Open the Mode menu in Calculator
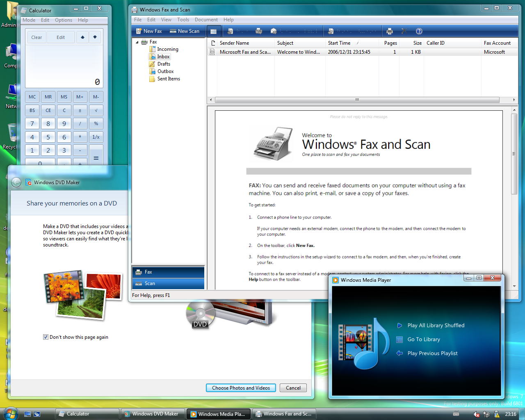This screenshot has width=525, height=420. coord(29,20)
